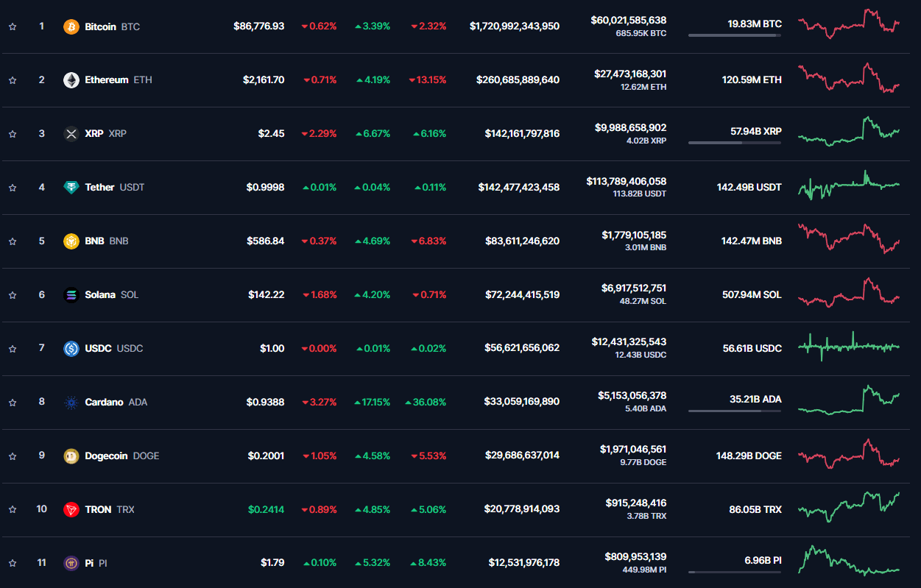Open Pi's 7-day sparkline chart
Screen dimensions: 921x588
pos(849,561)
